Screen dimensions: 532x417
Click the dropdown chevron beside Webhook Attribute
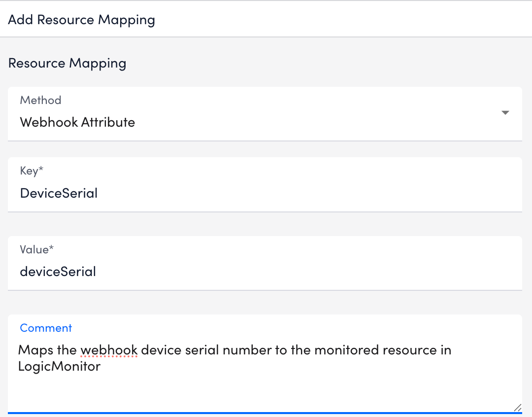tap(505, 113)
